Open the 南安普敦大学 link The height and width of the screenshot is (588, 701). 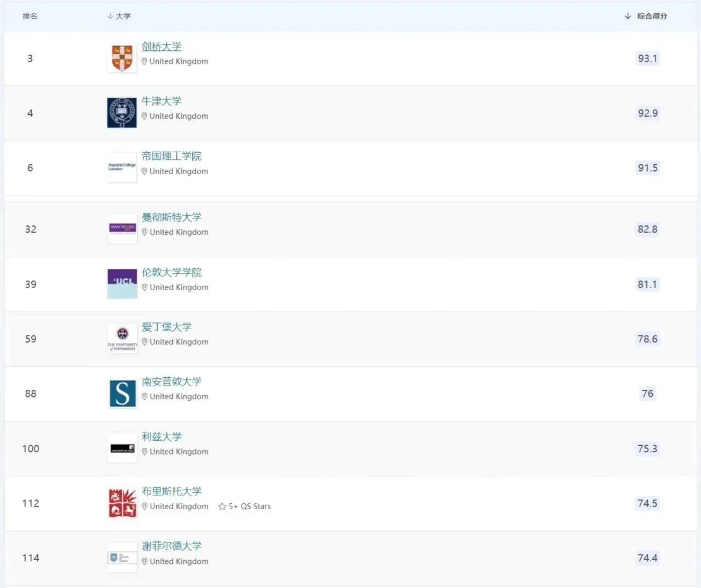(x=171, y=382)
